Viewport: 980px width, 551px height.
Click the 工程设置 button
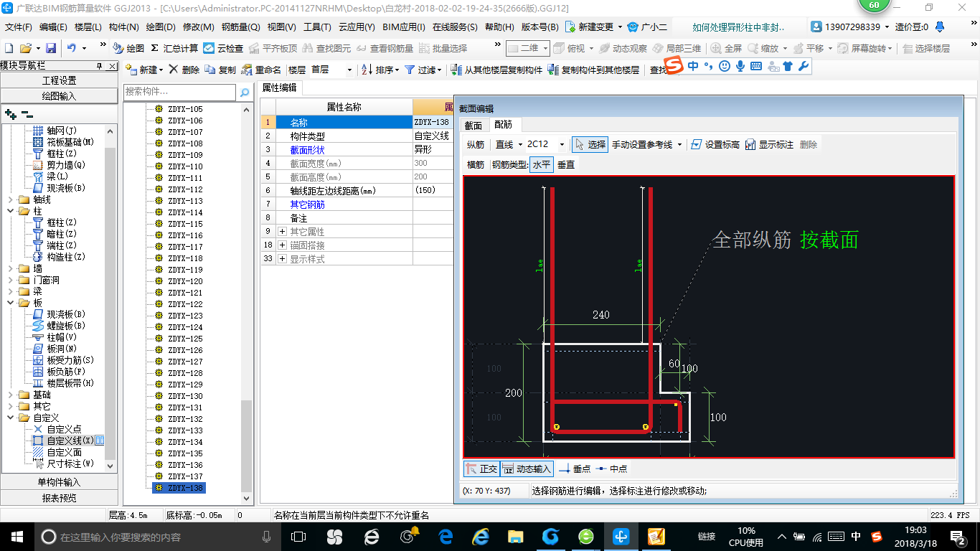tap(59, 80)
